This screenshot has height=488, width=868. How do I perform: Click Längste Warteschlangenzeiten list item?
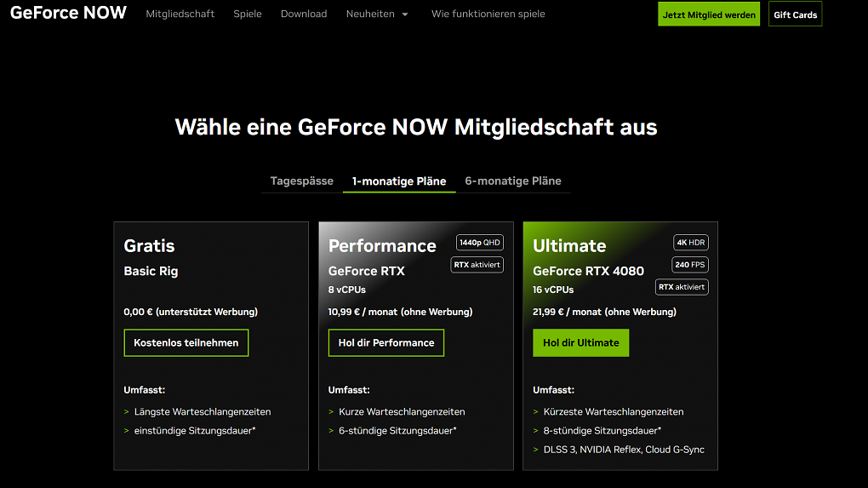pos(202,412)
